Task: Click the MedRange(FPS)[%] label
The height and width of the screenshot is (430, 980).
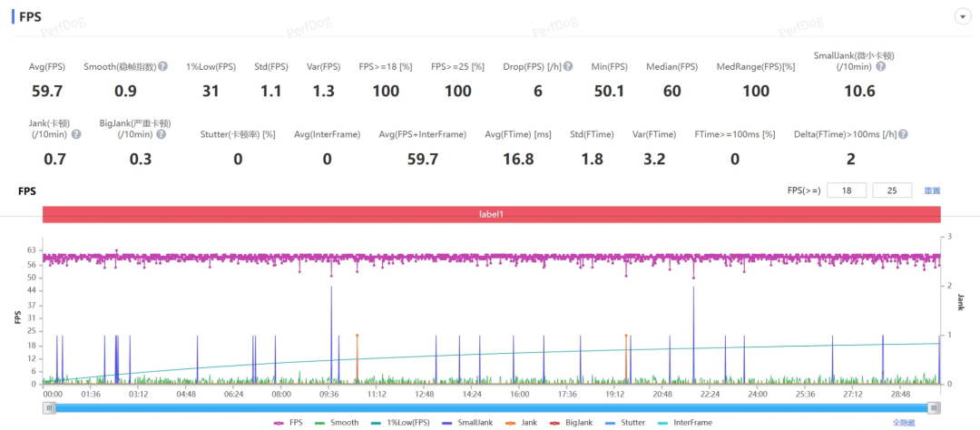Action: (756, 66)
